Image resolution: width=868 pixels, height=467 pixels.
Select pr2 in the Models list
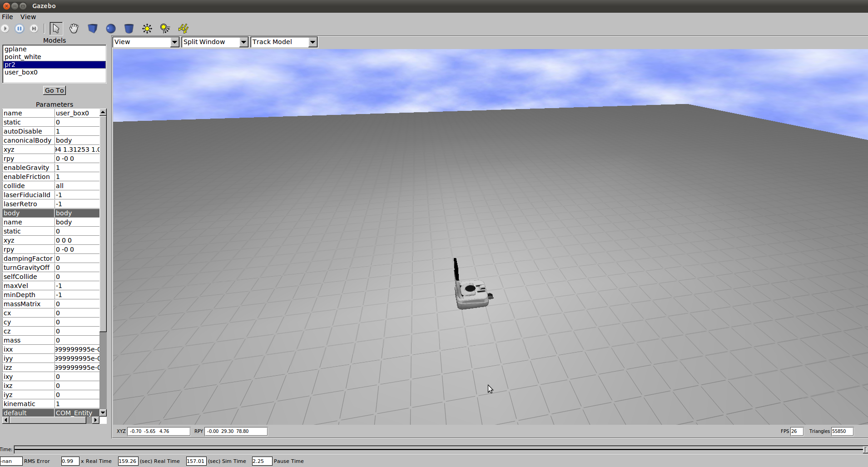click(x=55, y=65)
